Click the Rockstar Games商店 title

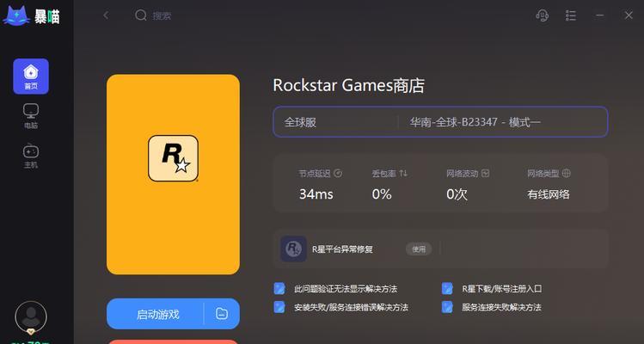349,86
